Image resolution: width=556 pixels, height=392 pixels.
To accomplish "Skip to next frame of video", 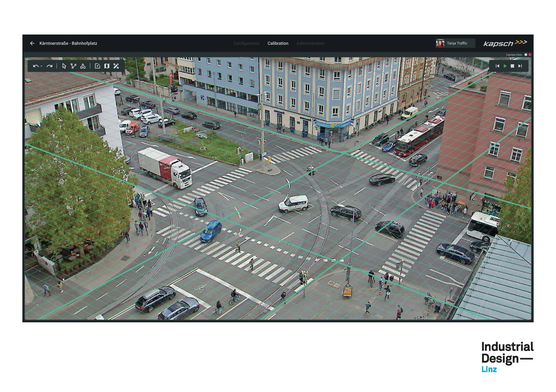I will pos(520,66).
